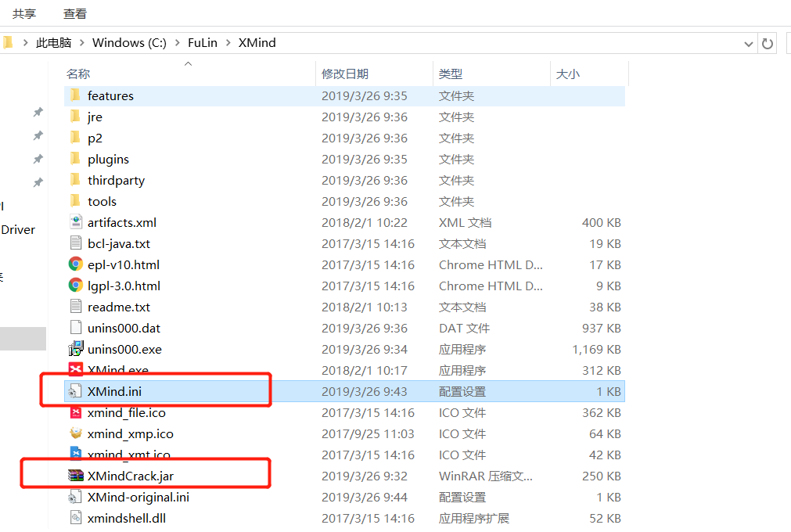The image size is (791, 532).
Task: Select the plugins folder icon
Action: pyautogui.click(x=75, y=159)
